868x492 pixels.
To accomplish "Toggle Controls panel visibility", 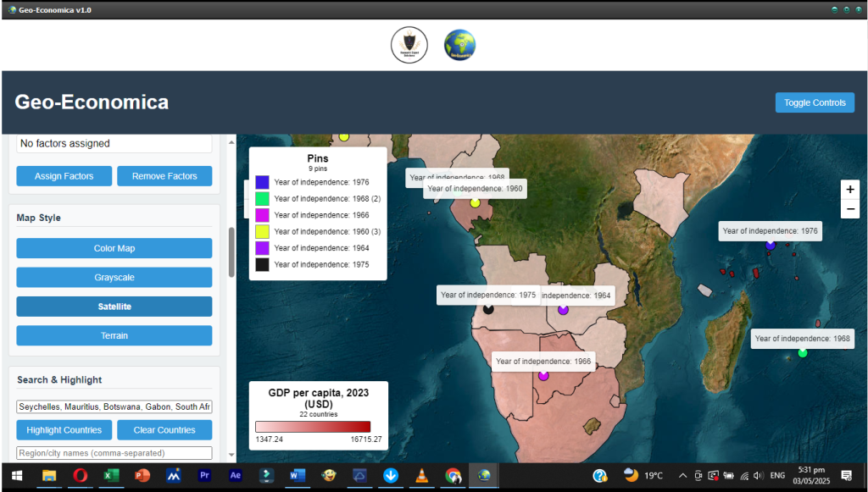I will click(x=814, y=102).
